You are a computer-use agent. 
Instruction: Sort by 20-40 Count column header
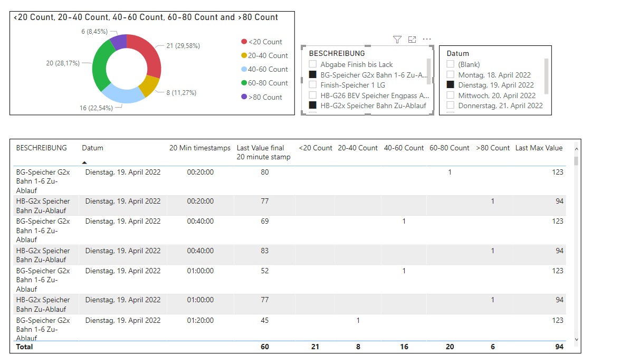(x=358, y=148)
